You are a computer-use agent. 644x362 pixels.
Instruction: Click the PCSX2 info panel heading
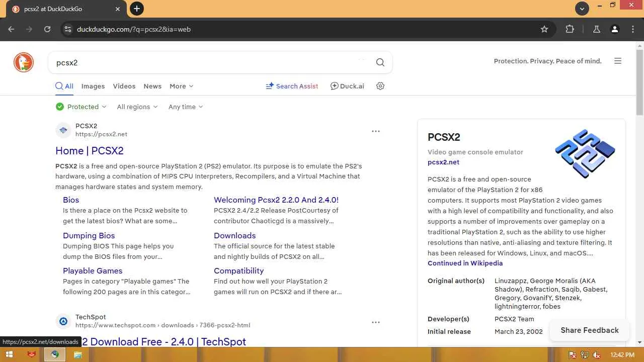[x=444, y=137]
